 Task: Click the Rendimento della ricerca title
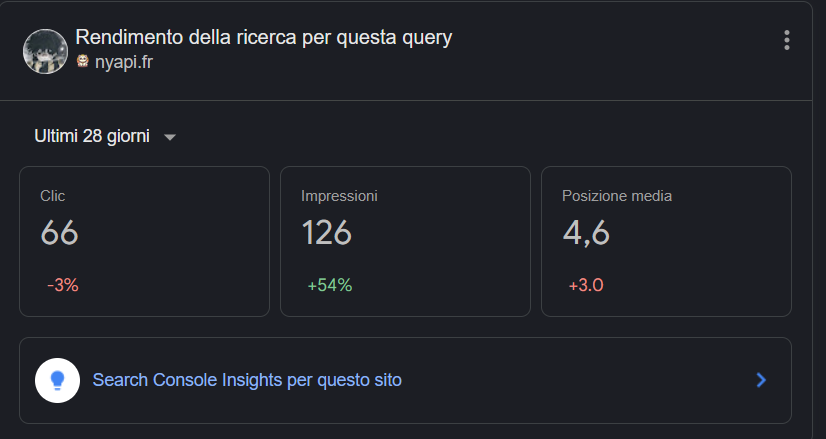coord(264,37)
